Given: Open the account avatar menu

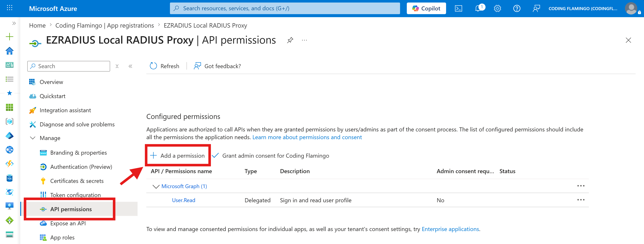Looking at the screenshot, I should click(631, 8).
